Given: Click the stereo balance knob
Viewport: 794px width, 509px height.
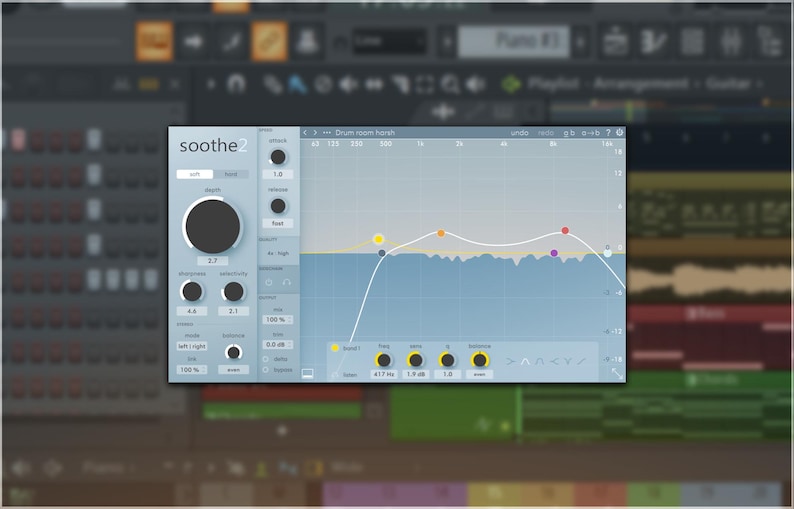Looking at the screenshot, I should point(233,353).
